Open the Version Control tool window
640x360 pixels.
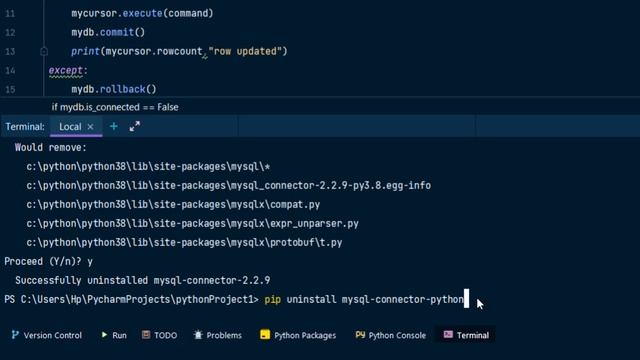(47, 335)
